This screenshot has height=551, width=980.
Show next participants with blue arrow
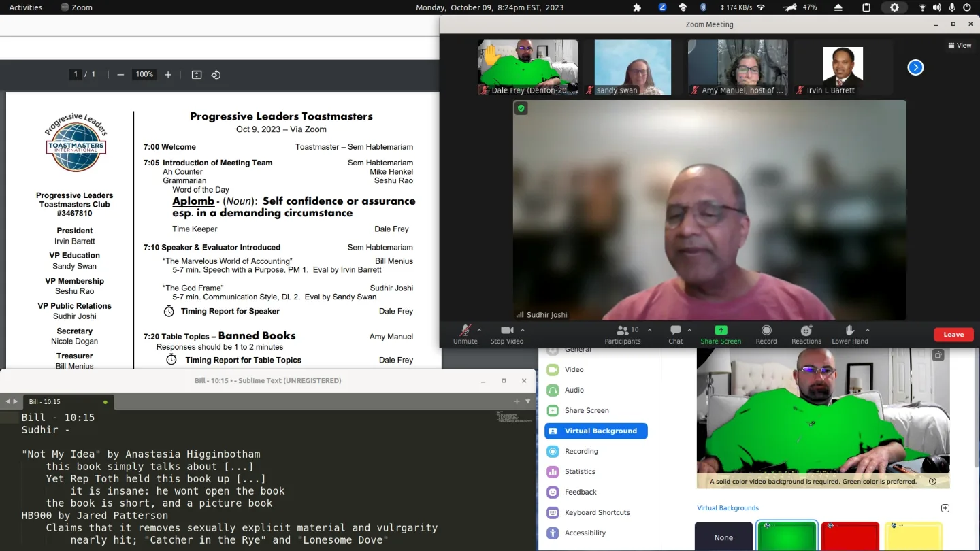(915, 67)
